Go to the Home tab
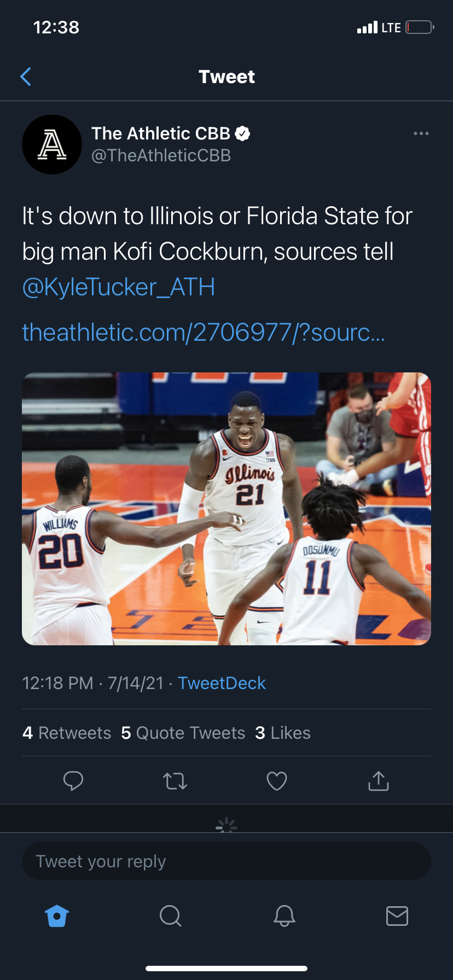This screenshot has width=453, height=980. click(57, 915)
